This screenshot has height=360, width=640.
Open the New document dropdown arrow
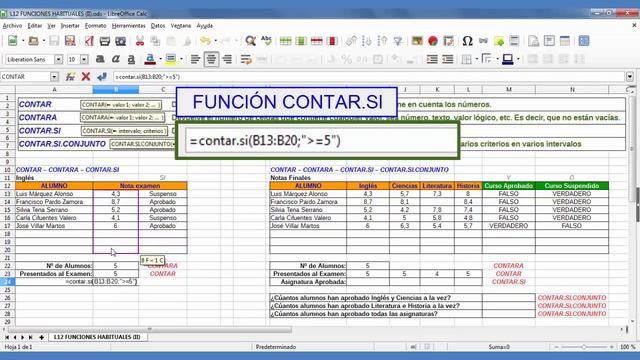(22, 41)
